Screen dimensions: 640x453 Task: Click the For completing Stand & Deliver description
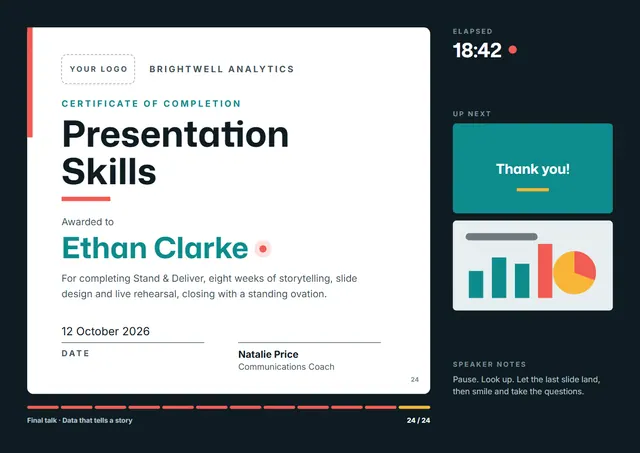tap(209, 286)
